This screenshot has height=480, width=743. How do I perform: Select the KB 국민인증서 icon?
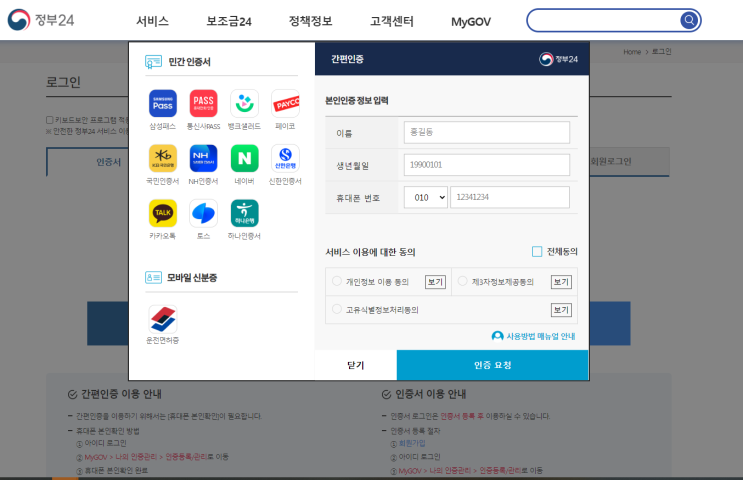163,158
